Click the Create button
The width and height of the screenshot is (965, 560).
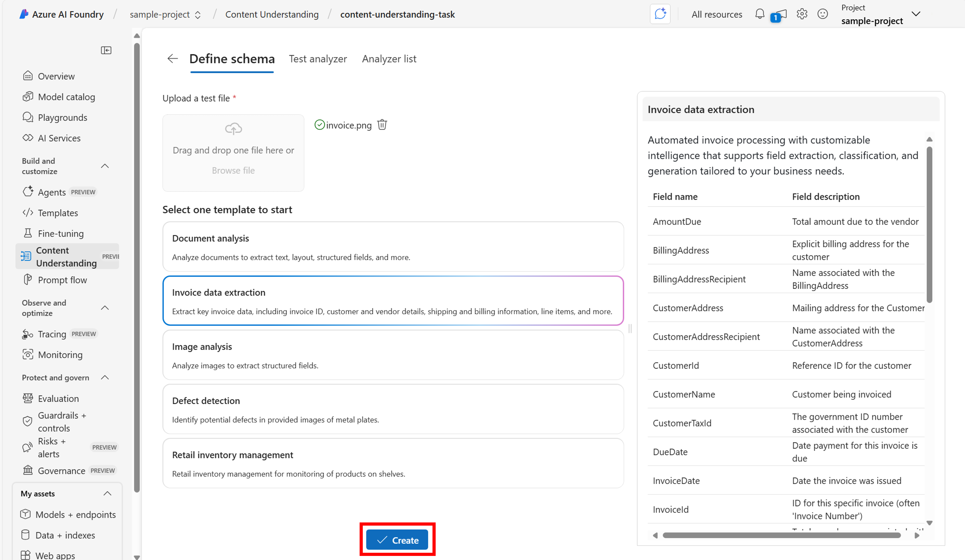click(397, 540)
